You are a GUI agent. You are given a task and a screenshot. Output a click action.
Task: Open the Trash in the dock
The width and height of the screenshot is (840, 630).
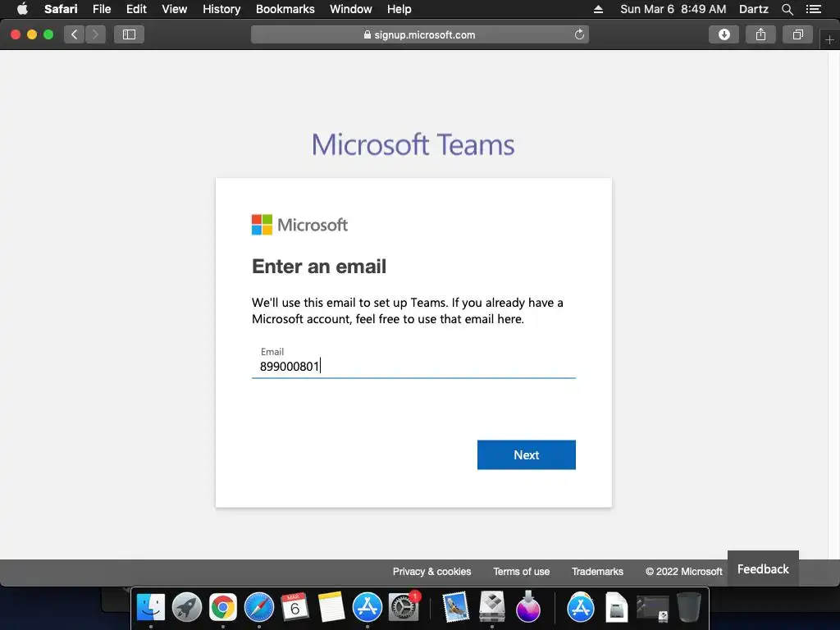(x=689, y=608)
